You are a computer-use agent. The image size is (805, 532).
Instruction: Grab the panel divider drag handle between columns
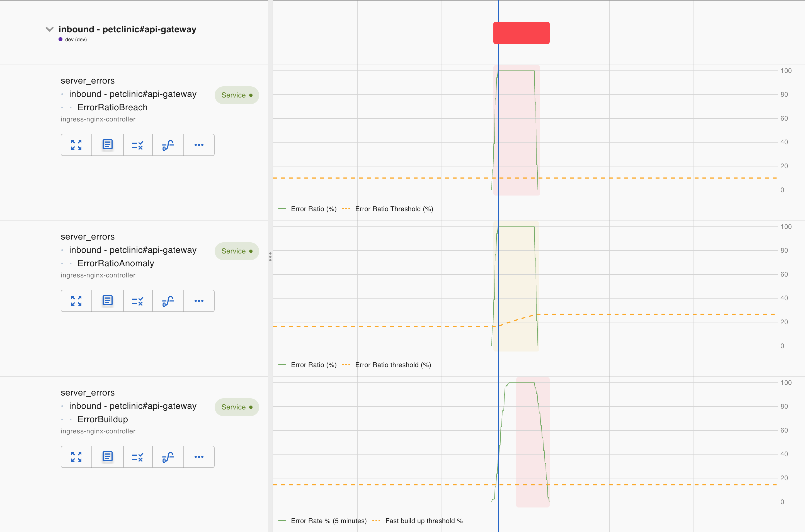270,257
